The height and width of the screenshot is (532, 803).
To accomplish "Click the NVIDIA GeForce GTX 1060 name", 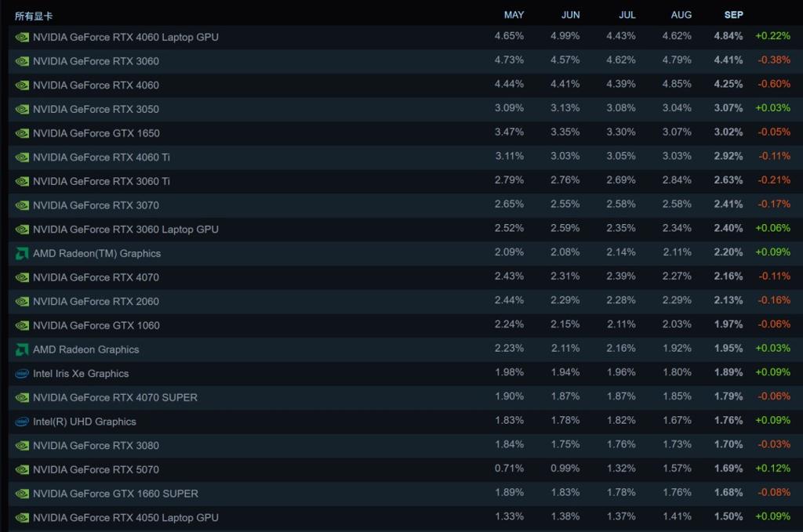I will (x=96, y=325).
